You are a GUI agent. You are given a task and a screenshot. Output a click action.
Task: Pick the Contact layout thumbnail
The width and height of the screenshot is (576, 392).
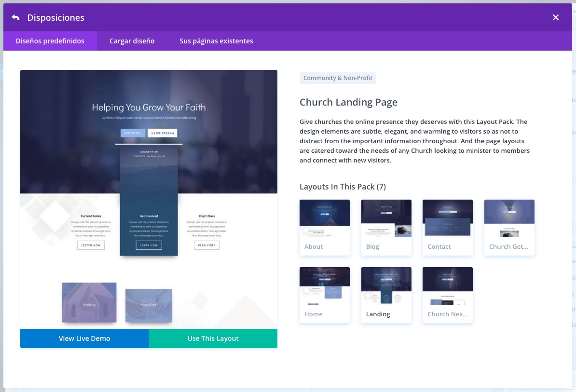point(448,227)
